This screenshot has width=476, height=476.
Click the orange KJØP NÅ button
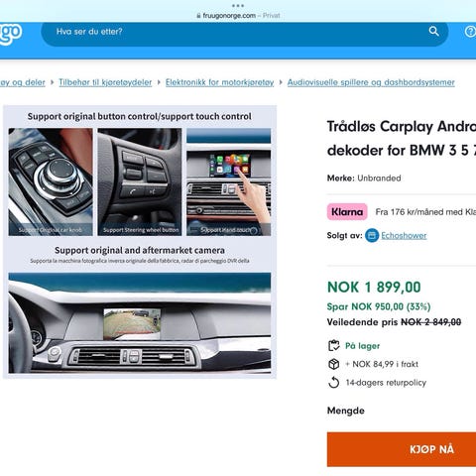pos(402,449)
